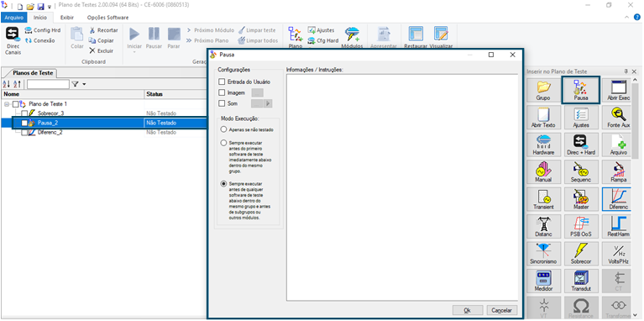Viewport: 644px width, 321px height.
Task: Click open folder icon in title bar
Action: (x=30, y=7)
